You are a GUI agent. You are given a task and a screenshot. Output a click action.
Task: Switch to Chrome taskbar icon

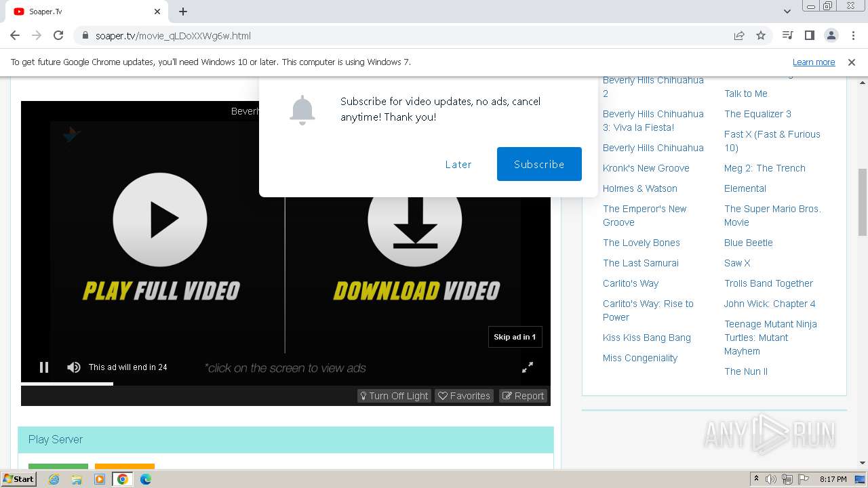tap(123, 479)
